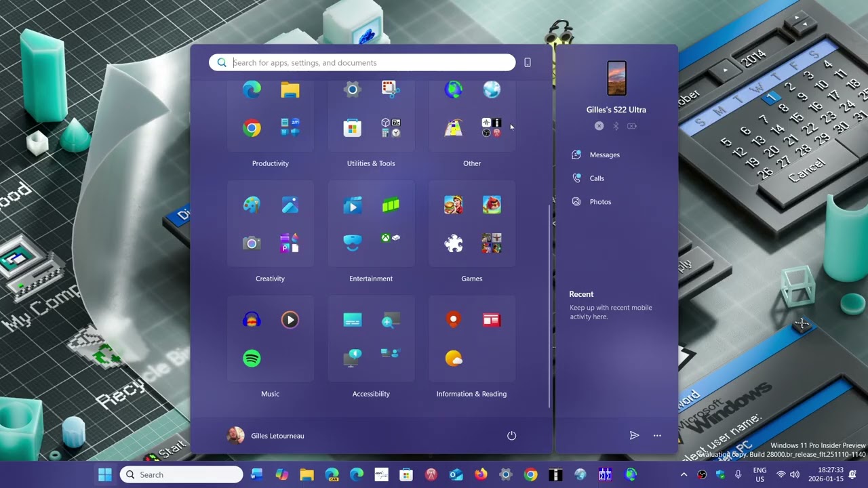Toggle the phone Bluetooth status icon
This screenshot has height=488, width=868.
616,126
